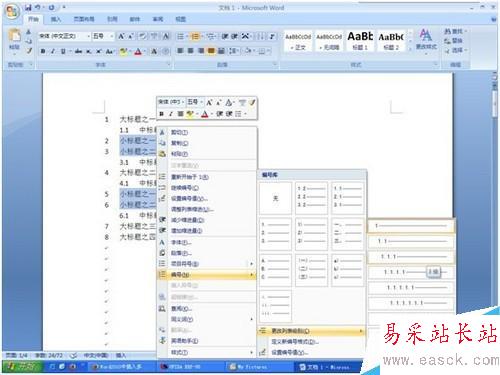Expand the Synonyms submenu in context menu
500x375 pixels.
coord(207,319)
